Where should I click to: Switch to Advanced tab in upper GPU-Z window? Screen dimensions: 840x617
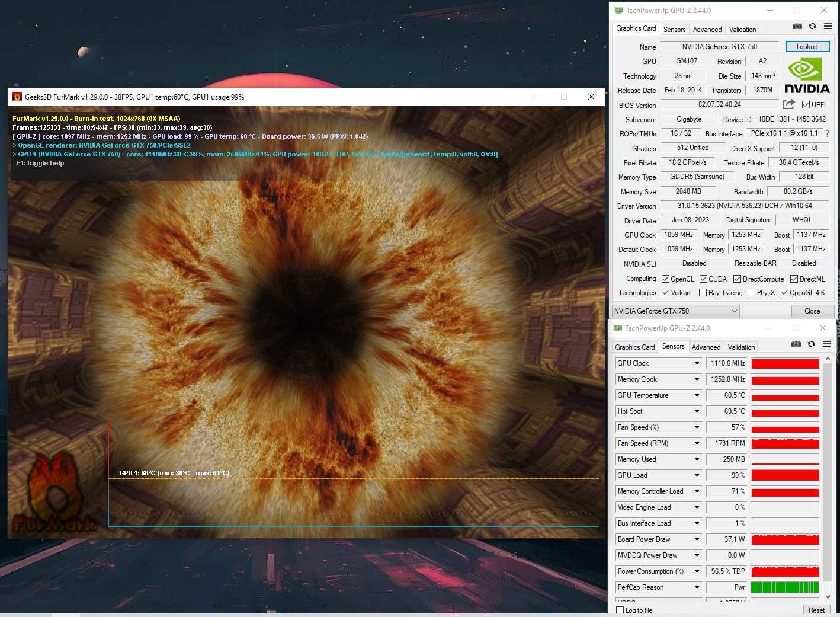click(707, 30)
